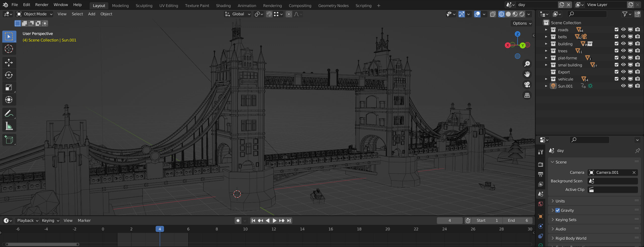Click the timeline horizontal scrollbar
644x247 pixels.
pyautogui.click(x=42, y=244)
